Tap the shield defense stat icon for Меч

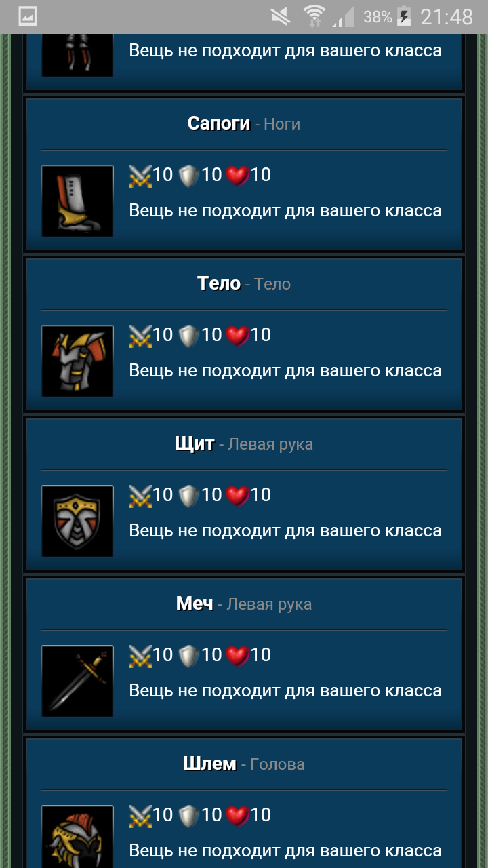(x=188, y=656)
